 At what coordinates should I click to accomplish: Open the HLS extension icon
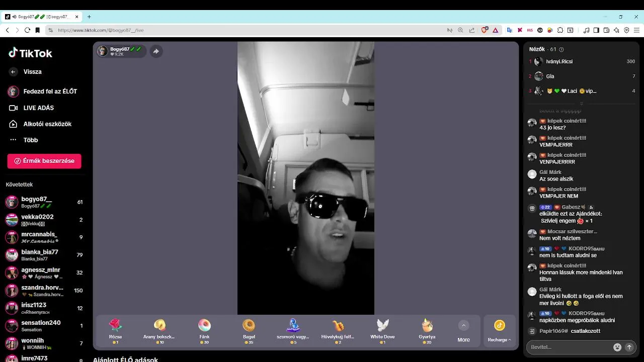[530, 30]
